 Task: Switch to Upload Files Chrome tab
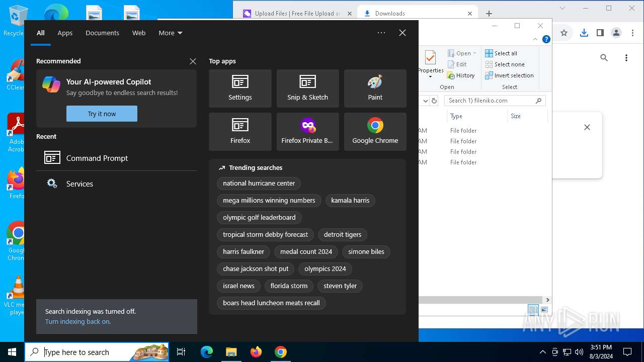point(297,14)
